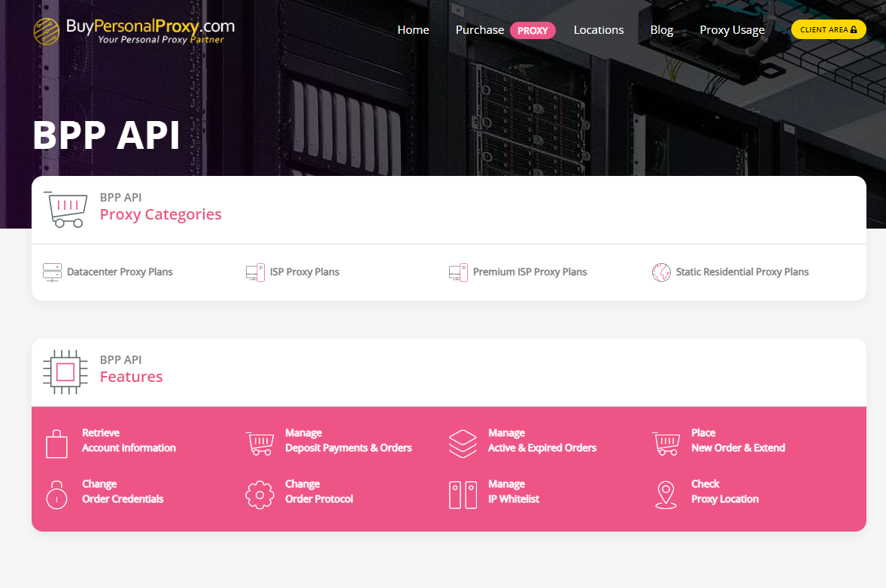The image size is (886, 588).
Task: Open the Premium ISP Proxy Plans link
Action: coord(530,271)
